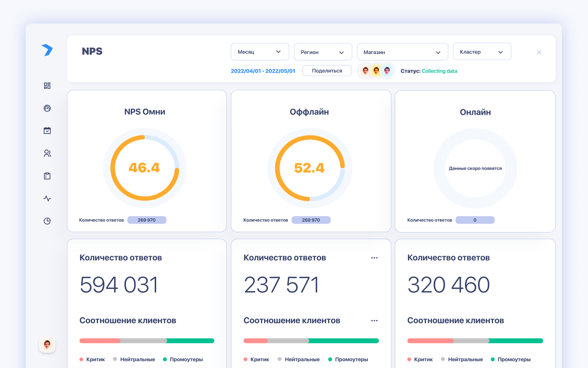The height and width of the screenshot is (368, 588).
Task: Expand the Регион dropdown
Action: (323, 52)
